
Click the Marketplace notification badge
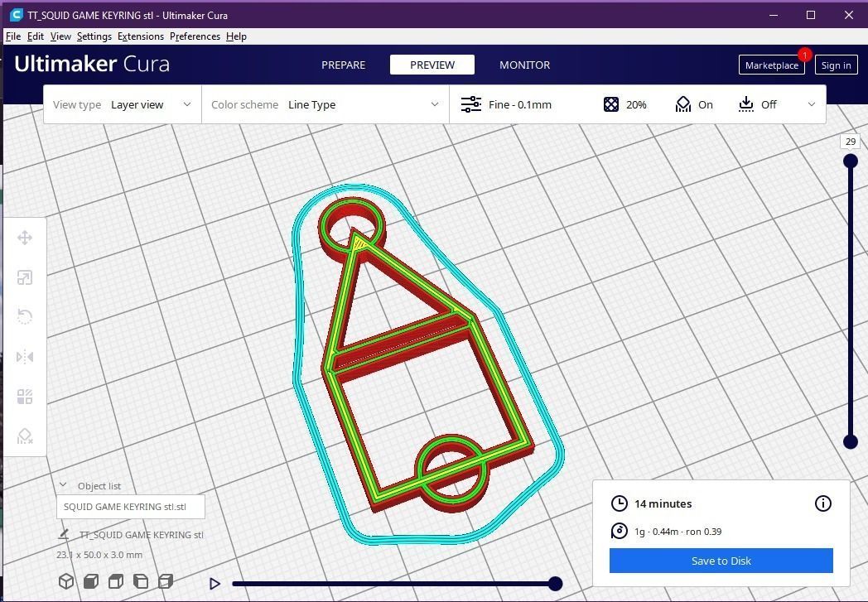804,55
